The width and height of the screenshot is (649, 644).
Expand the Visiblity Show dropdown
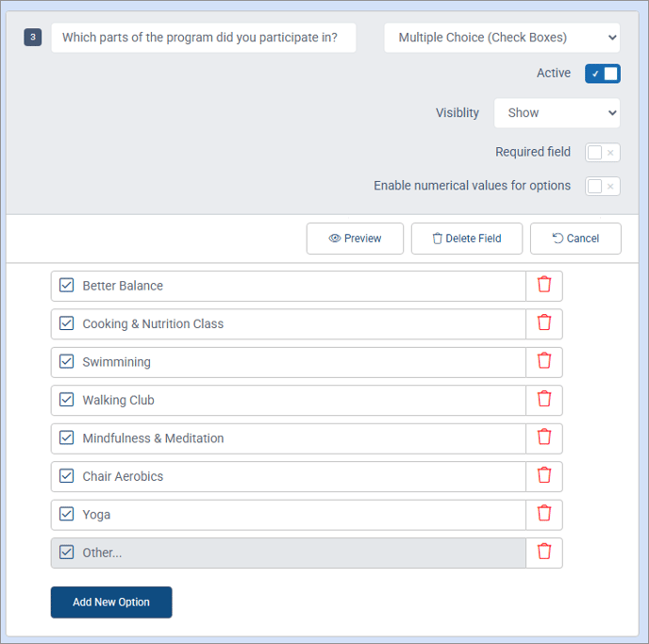(557, 113)
